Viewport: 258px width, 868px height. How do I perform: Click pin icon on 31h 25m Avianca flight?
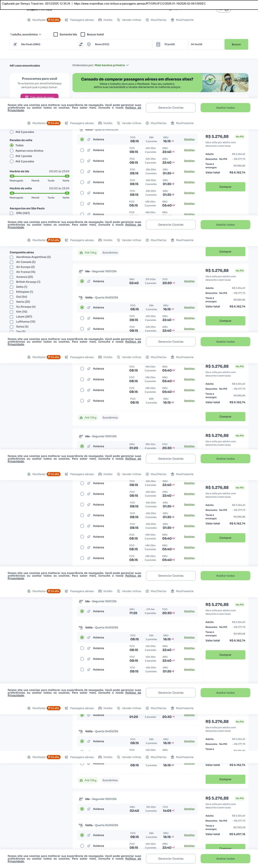tap(89, 809)
